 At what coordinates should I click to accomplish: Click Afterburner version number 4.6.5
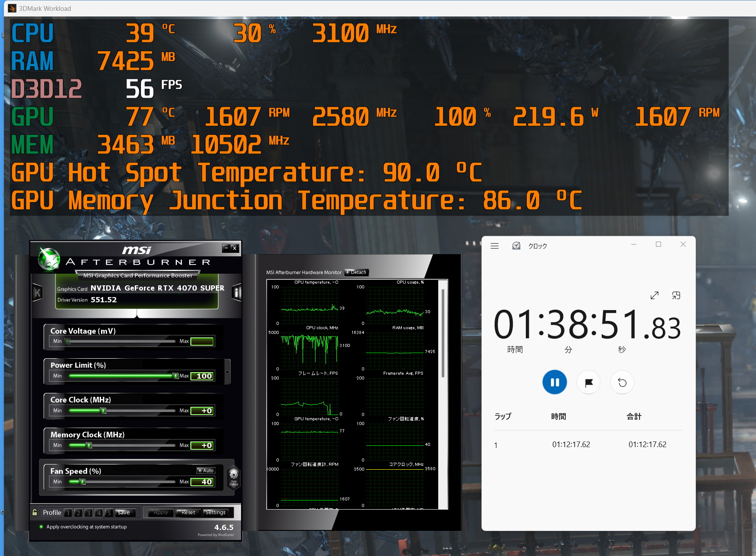[224, 527]
